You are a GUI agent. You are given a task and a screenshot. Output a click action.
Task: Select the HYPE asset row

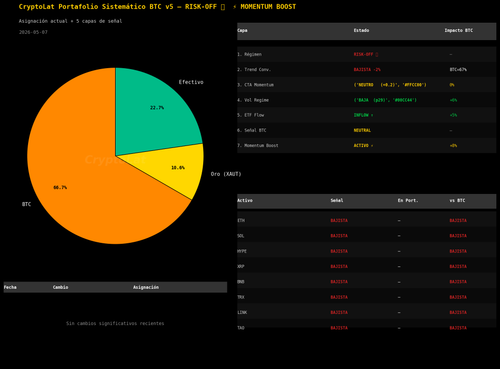(x=367, y=251)
